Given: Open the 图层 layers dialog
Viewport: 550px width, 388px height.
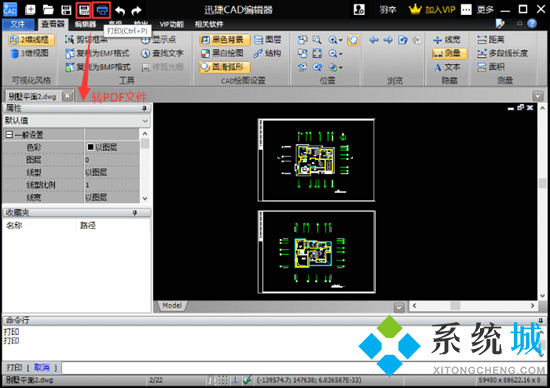Looking at the screenshot, I should click(x=268, y=39).
